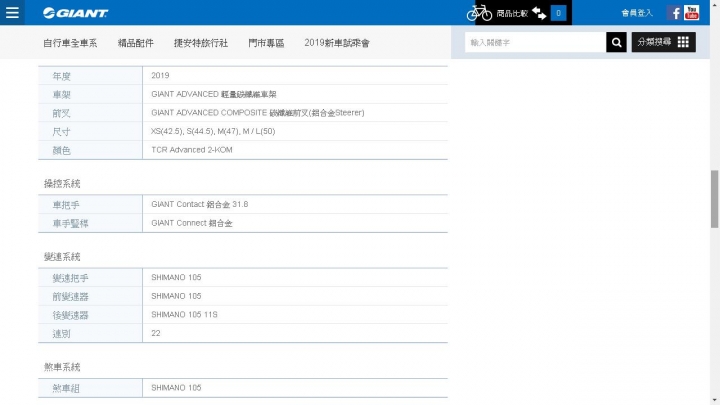
Task: Open the Facebook page icon
Action: tap(675, 13)
